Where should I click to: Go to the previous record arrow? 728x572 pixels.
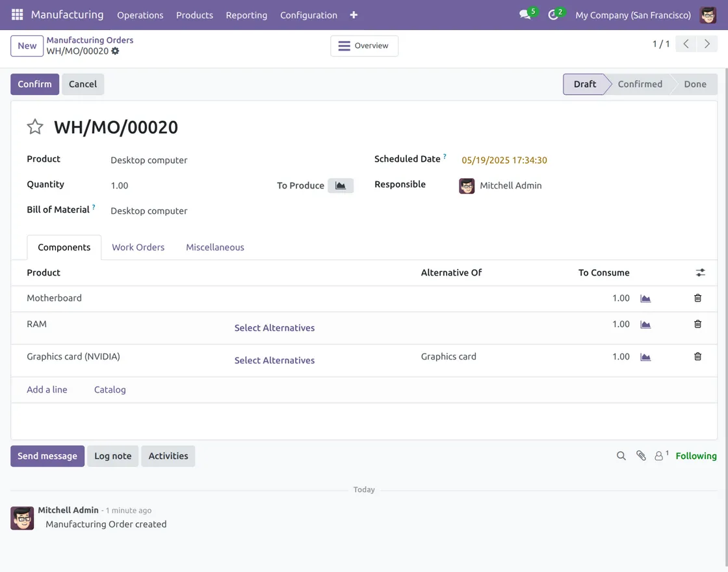[686, 44]
